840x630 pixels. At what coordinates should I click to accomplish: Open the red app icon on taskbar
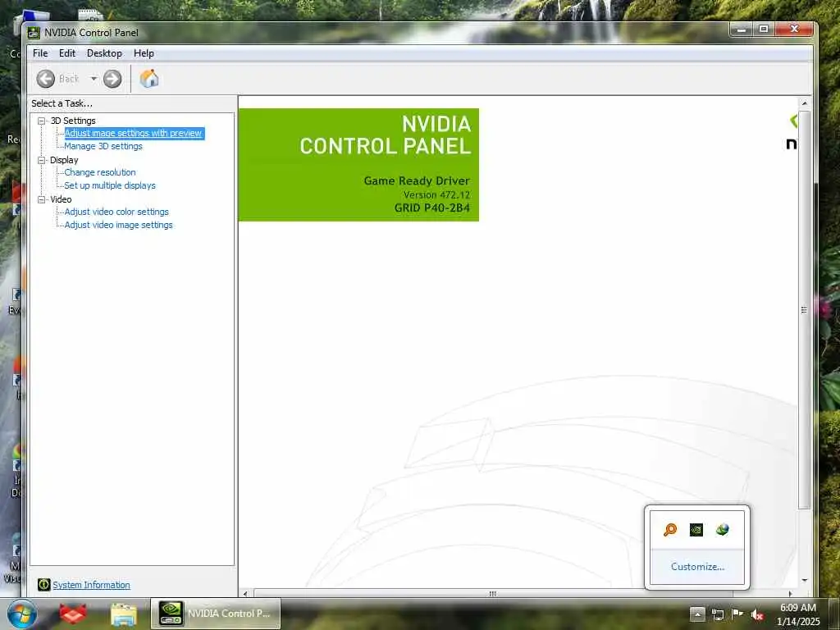(x=73, y=614)
